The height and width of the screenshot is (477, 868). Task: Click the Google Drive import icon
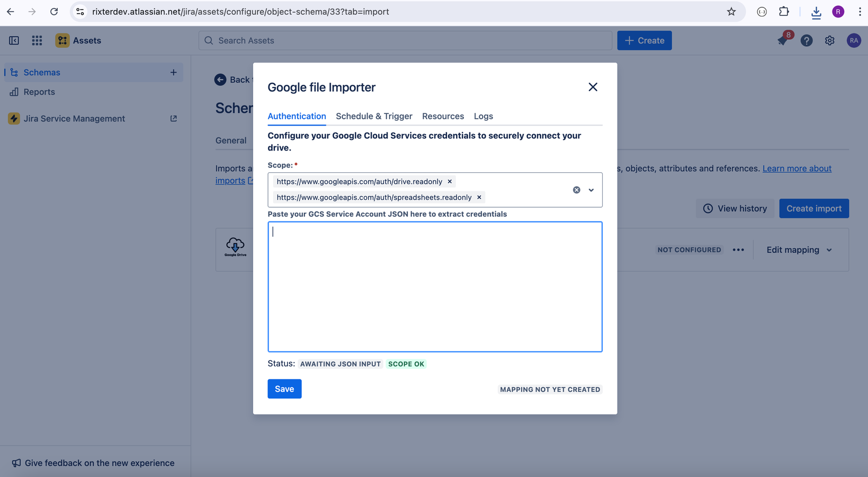click(x=235, y=247)
